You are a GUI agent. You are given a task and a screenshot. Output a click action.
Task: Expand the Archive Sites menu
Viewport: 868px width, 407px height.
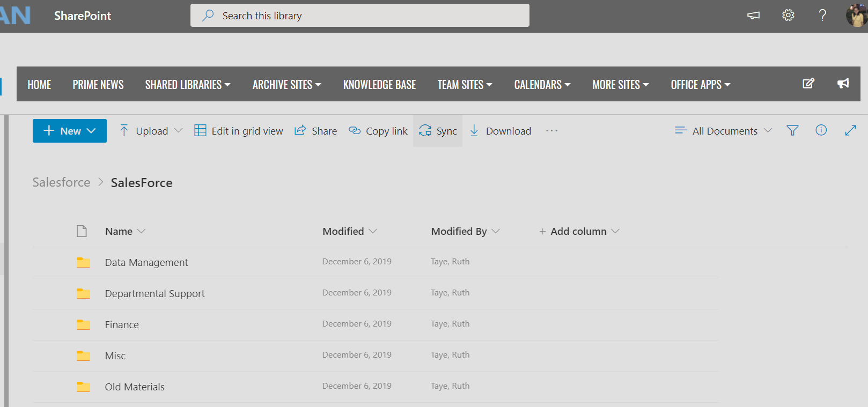pos(287,84)
